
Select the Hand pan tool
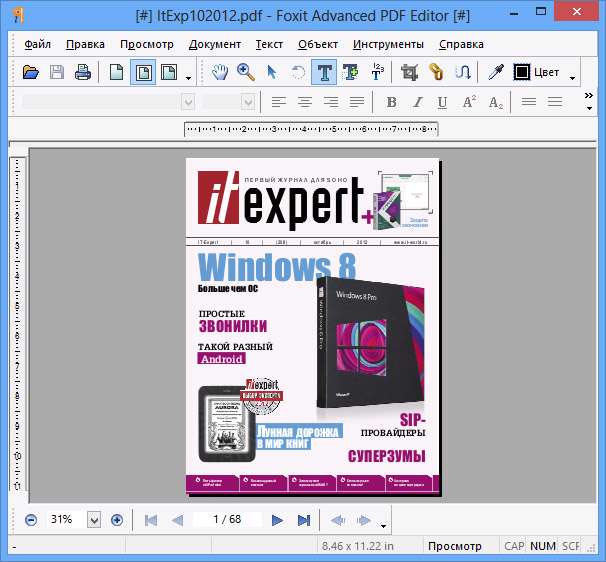(221, 72)
